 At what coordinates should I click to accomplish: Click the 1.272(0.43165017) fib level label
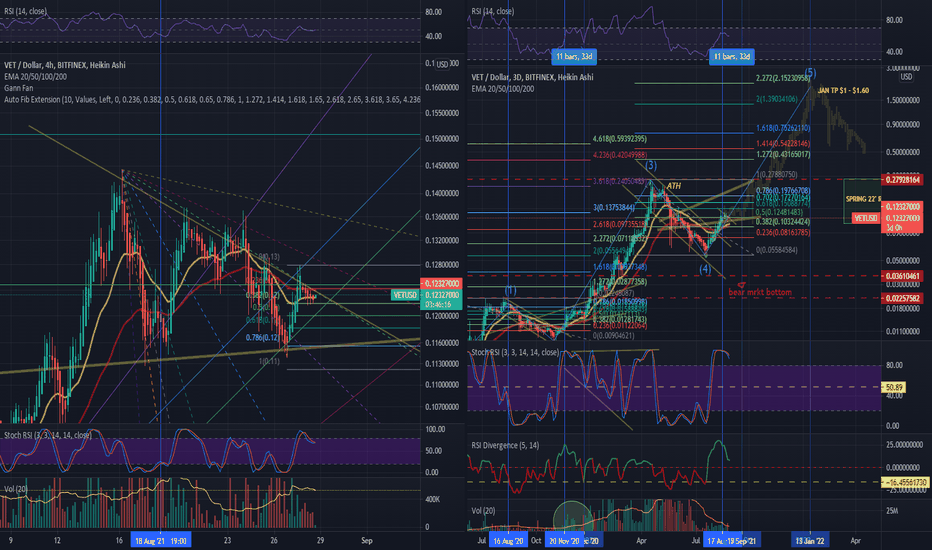[x=783, y=154]
